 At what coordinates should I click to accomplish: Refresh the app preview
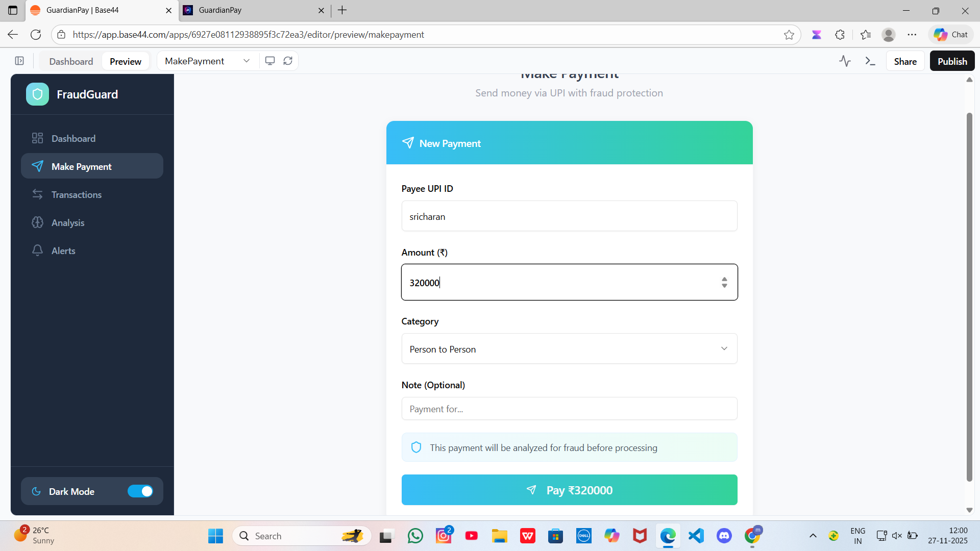coord(288,60)
